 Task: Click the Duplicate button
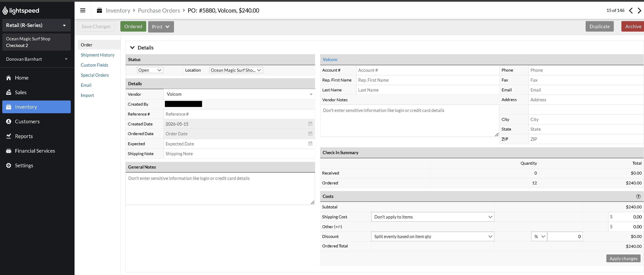coord(599,26)
